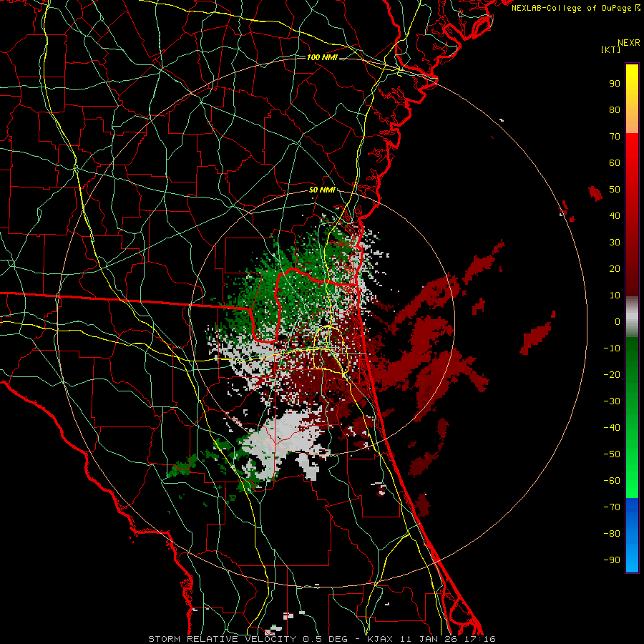Pick the gray zero-velocity band on the color bar
This screenshot has width=644, height=644.
(632, 317)
